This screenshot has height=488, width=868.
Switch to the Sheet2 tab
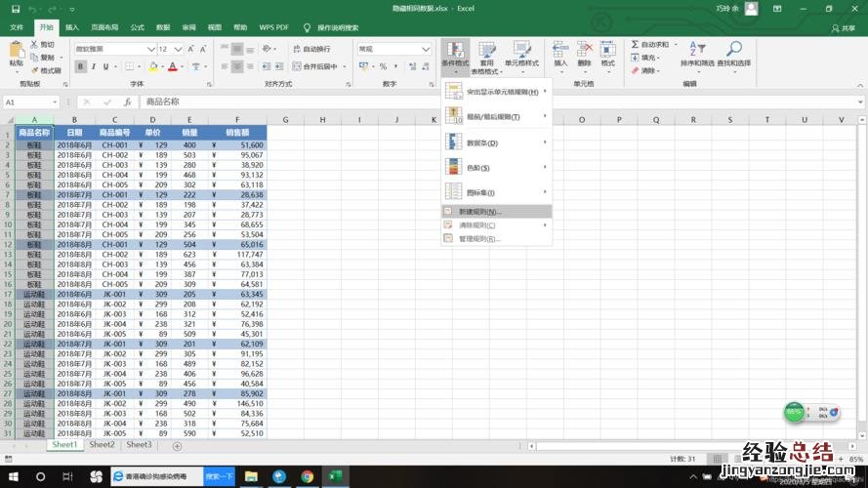tap(103, 445)
